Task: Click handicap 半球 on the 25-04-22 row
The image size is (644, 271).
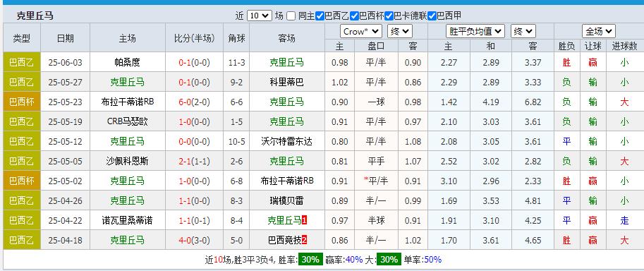Action: pyautogui.click(x=376, y=220)
